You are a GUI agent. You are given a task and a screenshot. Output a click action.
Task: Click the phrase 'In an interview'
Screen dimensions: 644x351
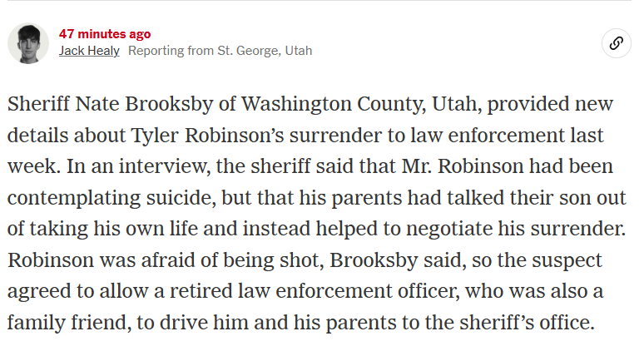point(138,166)
